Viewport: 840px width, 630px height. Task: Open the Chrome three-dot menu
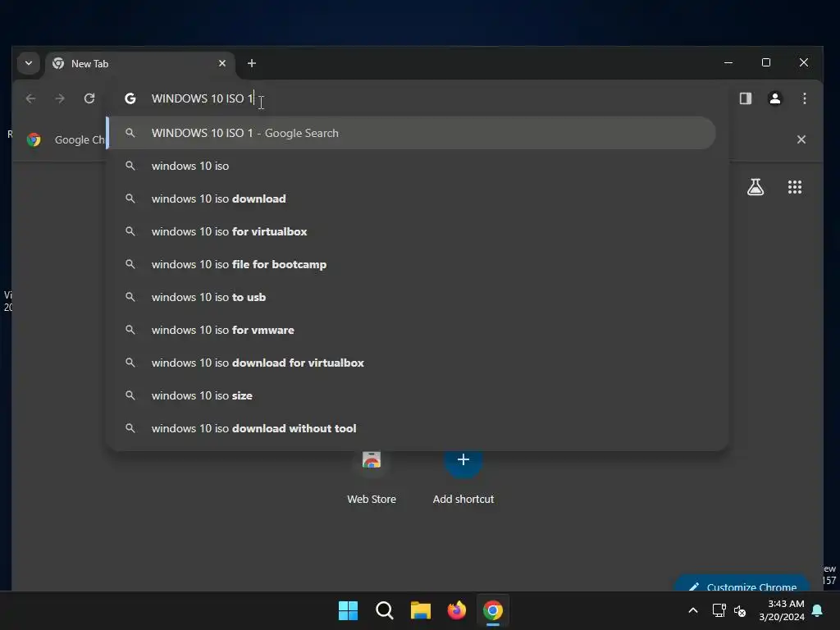pyautogui.click(x=804, y=98)
